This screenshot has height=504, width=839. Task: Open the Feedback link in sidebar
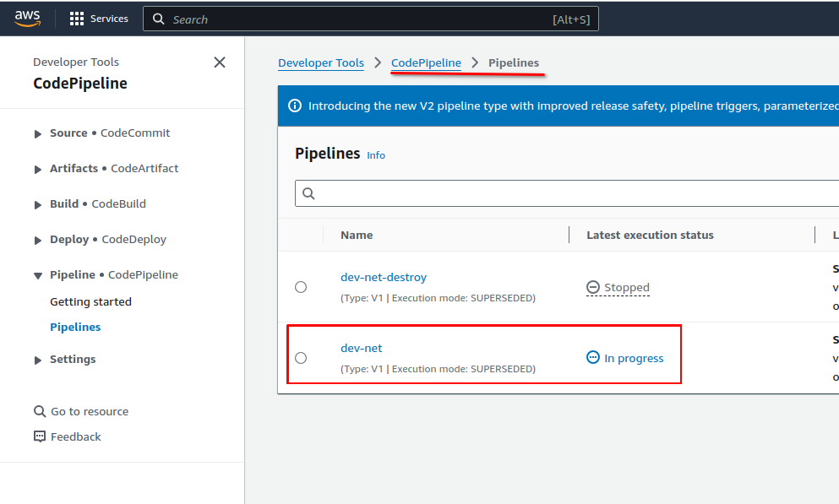[x=75, y=436]
